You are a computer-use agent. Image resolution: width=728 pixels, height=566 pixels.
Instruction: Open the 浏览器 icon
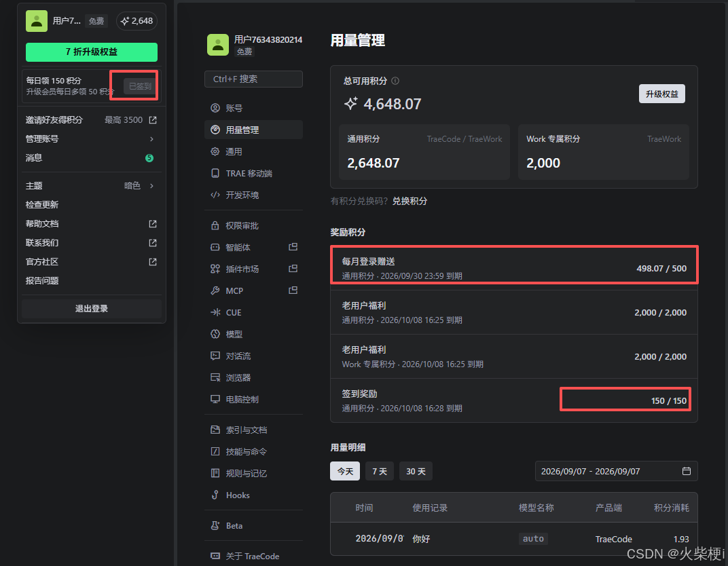(x=215, y=377)
